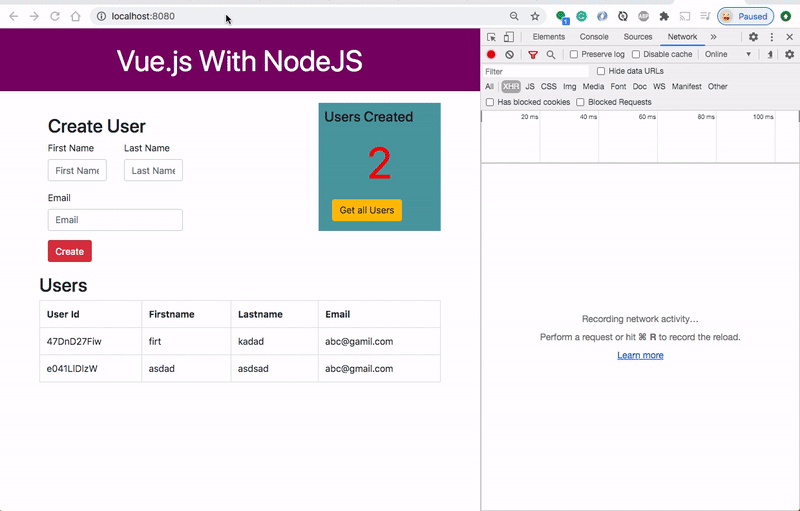Open the Paused profile button

tap(745, 16)
